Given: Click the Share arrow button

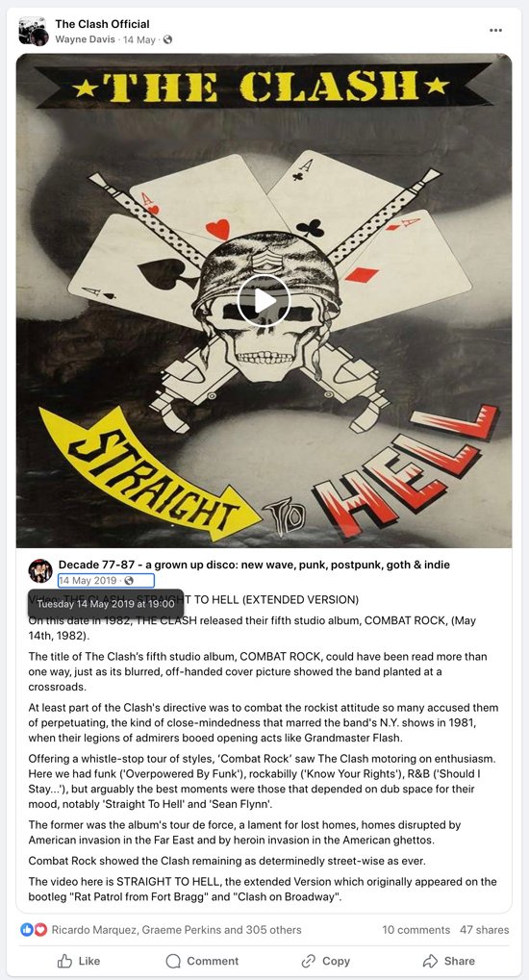Looking at the screenshot, I should point(448,961).
